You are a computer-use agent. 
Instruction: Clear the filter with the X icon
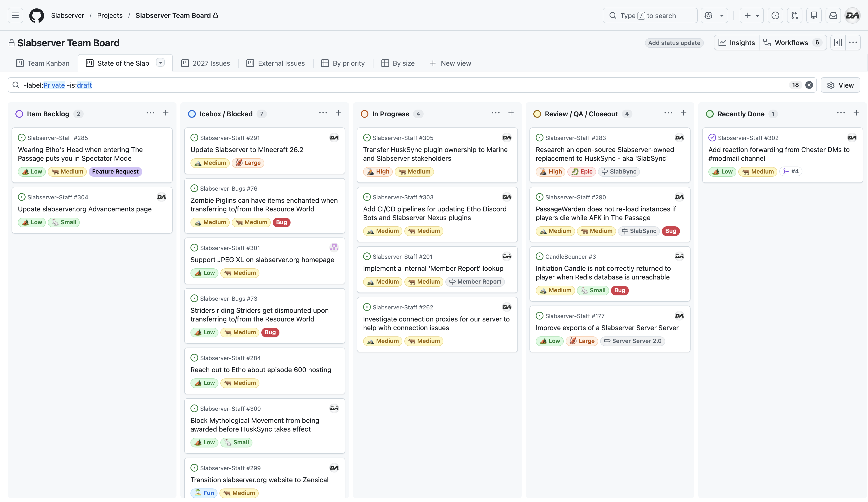[x=809, y=85]
